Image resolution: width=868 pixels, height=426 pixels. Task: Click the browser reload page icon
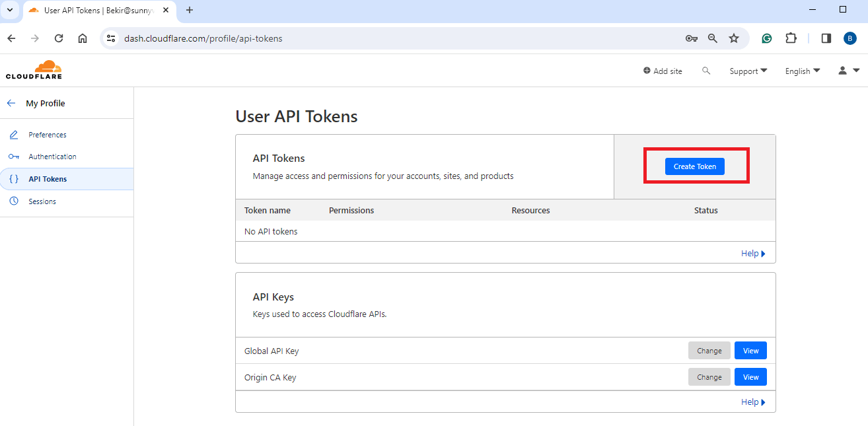tap(59, 38)
